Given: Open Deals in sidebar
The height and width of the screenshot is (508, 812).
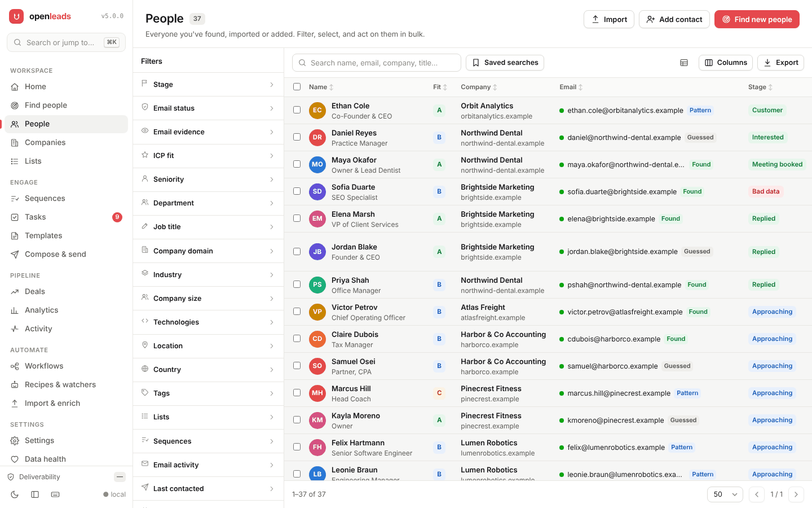Looking at the screenshot, I should [x=66, y=291].
